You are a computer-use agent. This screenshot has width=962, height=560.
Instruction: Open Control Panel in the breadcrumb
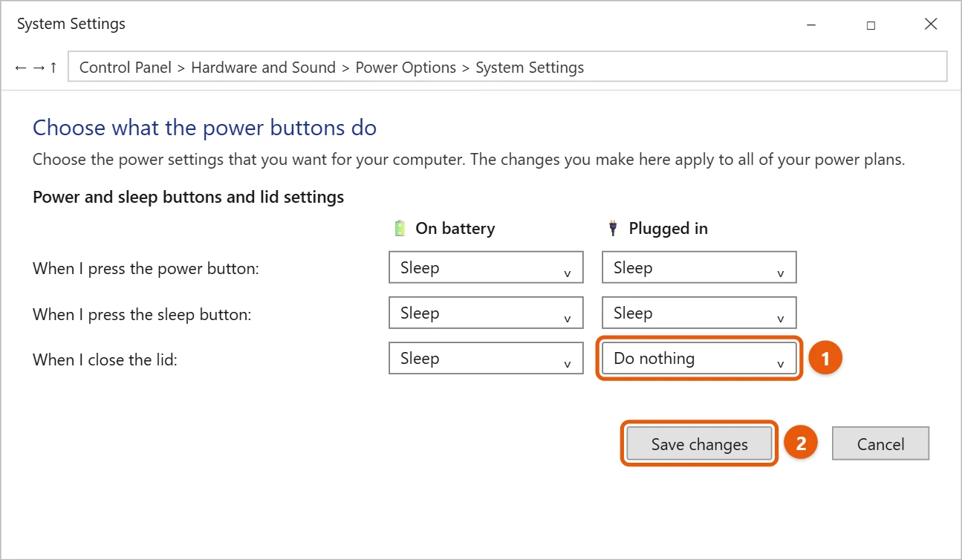point(126,68)
